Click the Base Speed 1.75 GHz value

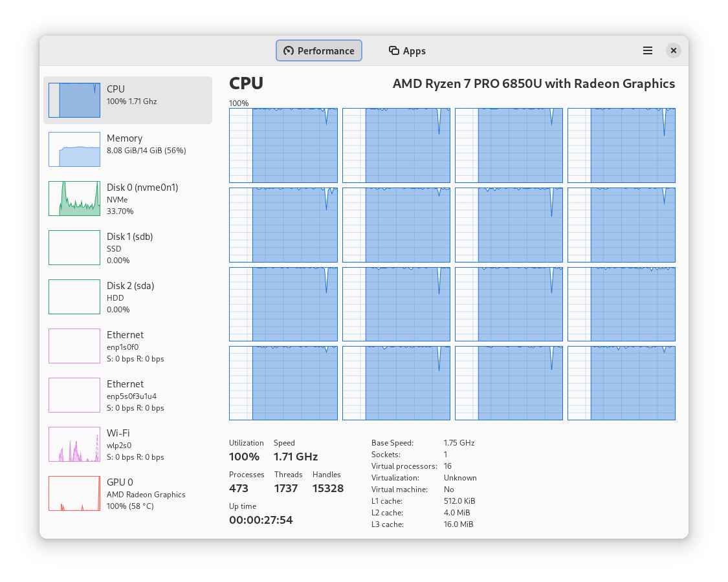click(x=459, y=443)
